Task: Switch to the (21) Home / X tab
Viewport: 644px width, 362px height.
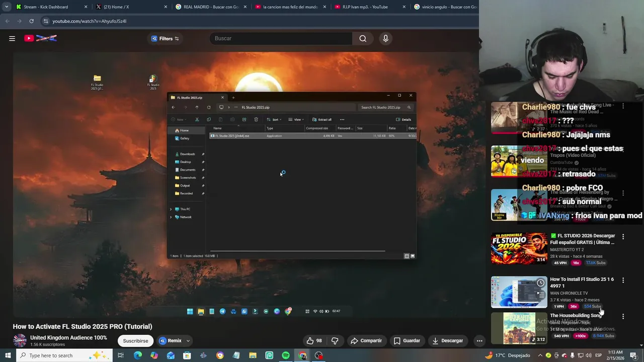Action: click(x=131, y=7)
